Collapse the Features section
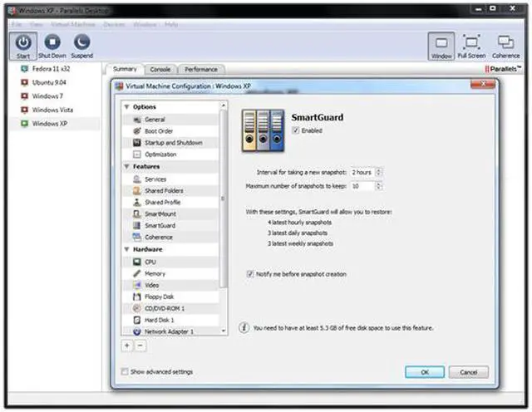Viewport: 532px width, 412px height. pos(127,166)
